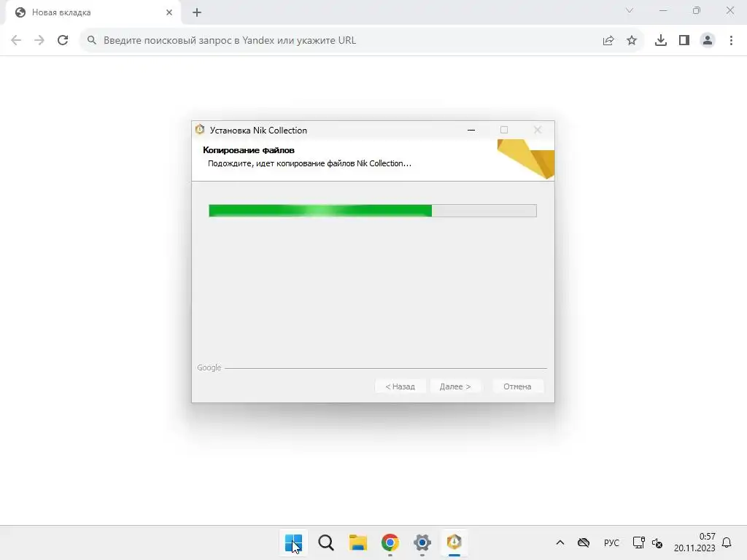Open the clock showing 0:57 20.11.2023

(694, 542)
